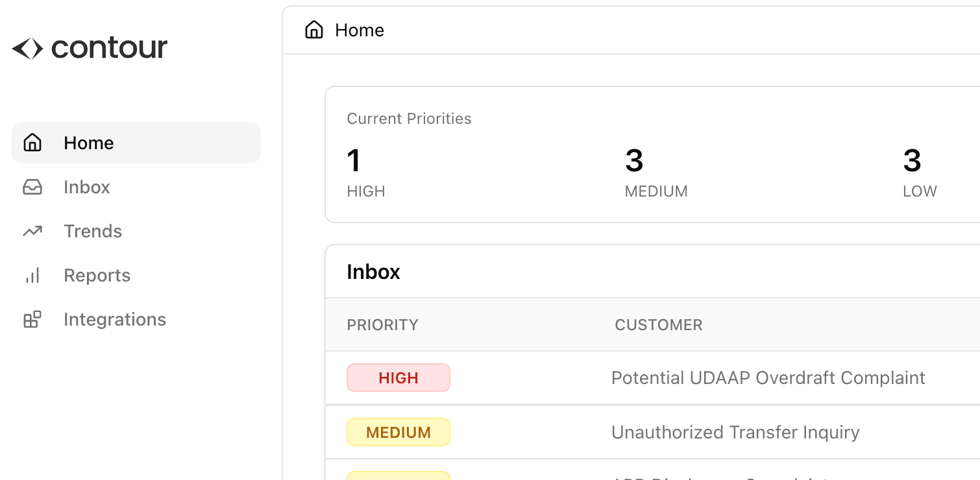Viewport: 980px width, 480px height.
Task: Click the Integrations blocks icon
Action: click(x=33, y=319)
